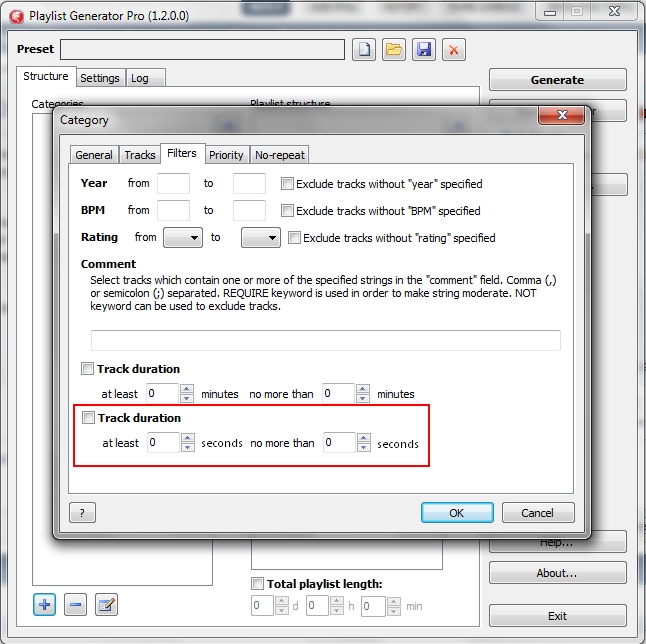The height and width of the screenshot is (644, 646).
Task: Decrease at least seconds spinner
Action: (188, 447)
